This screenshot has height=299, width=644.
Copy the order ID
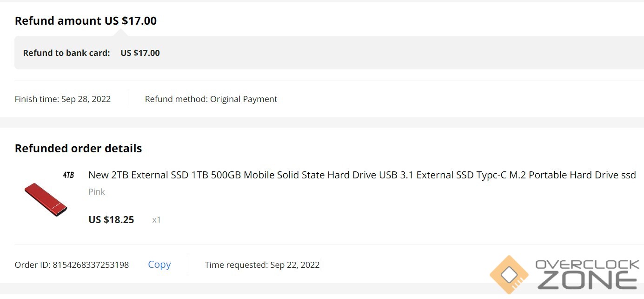click(x=159, y=265)
